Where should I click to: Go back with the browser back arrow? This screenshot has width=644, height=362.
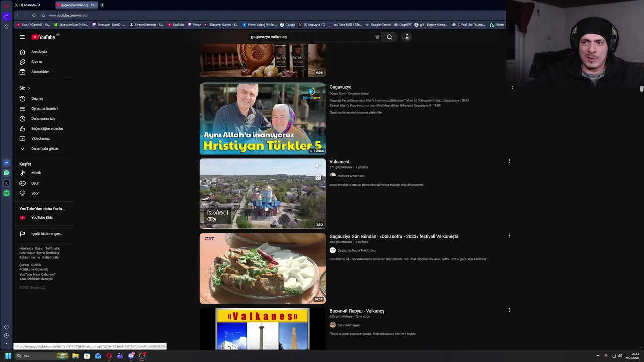point(17,15)
